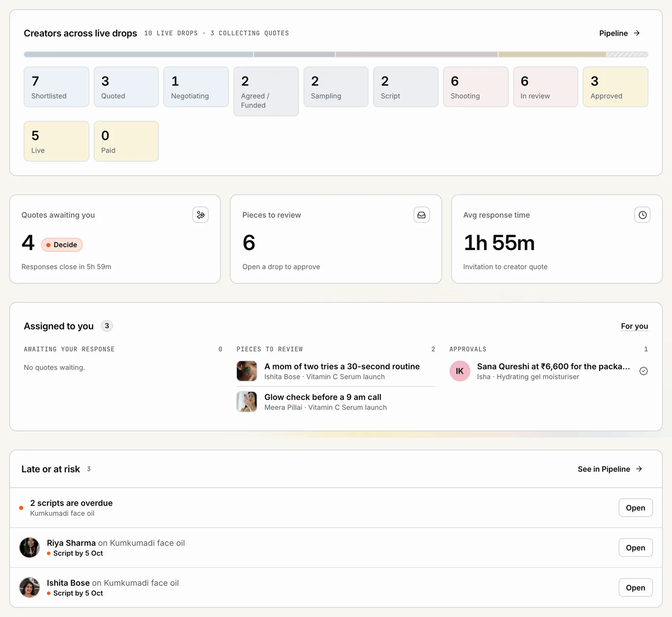Image resolution: width=672 pixels, height=617 pixels.
Task: Click the handshake icon in Quotes awaiting you
Action: coord(200,215)
